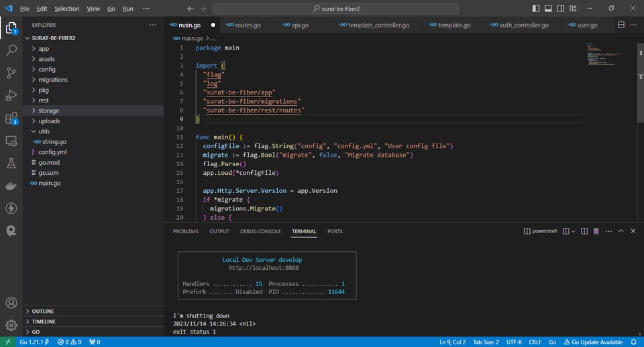Open the Remote Explorer view

(x=11, y=141)
